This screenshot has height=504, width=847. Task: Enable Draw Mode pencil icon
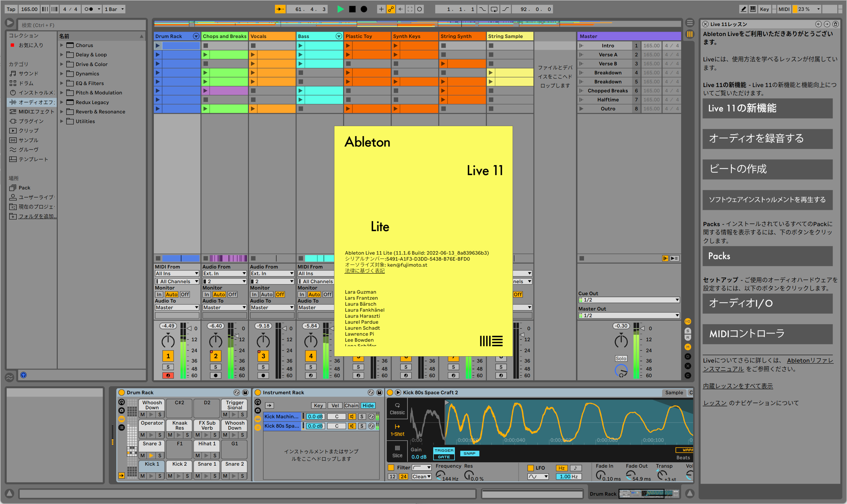click(x=743, y=9)
